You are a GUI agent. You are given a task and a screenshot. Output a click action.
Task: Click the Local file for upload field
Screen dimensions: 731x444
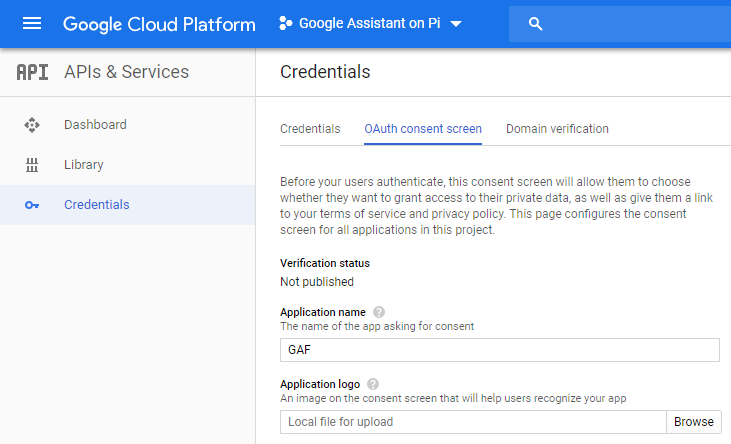click(x=473, y=422)
